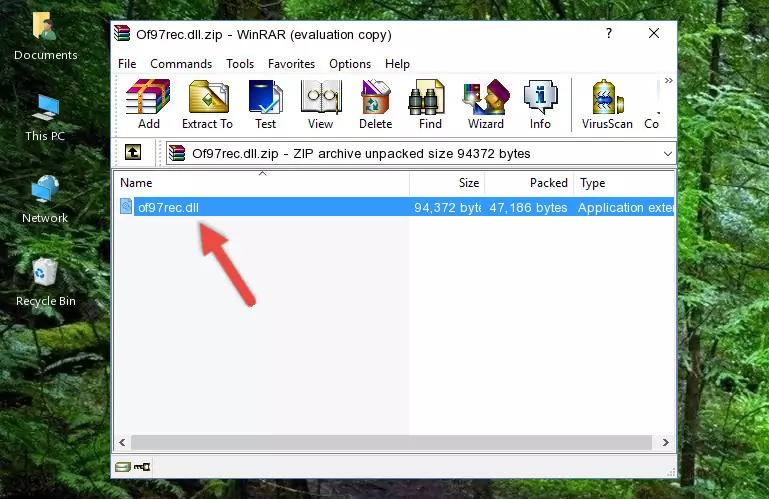Click the WinRAR title bar icon
The width and height of the screenshot is (769, 499).
pos(122,33)
